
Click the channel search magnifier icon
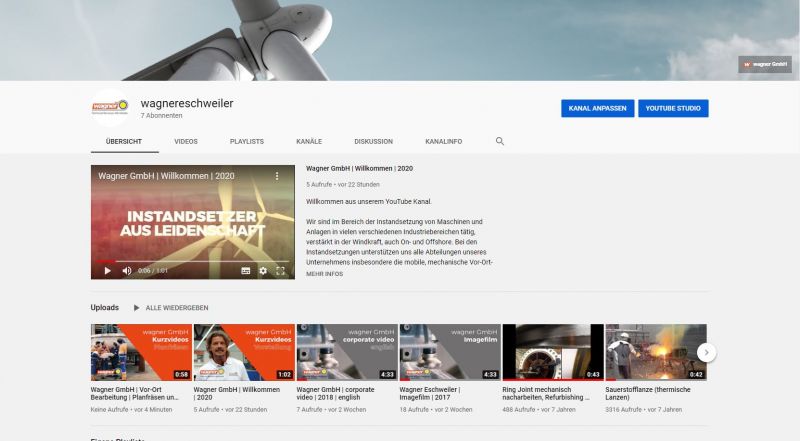[499, 141]
